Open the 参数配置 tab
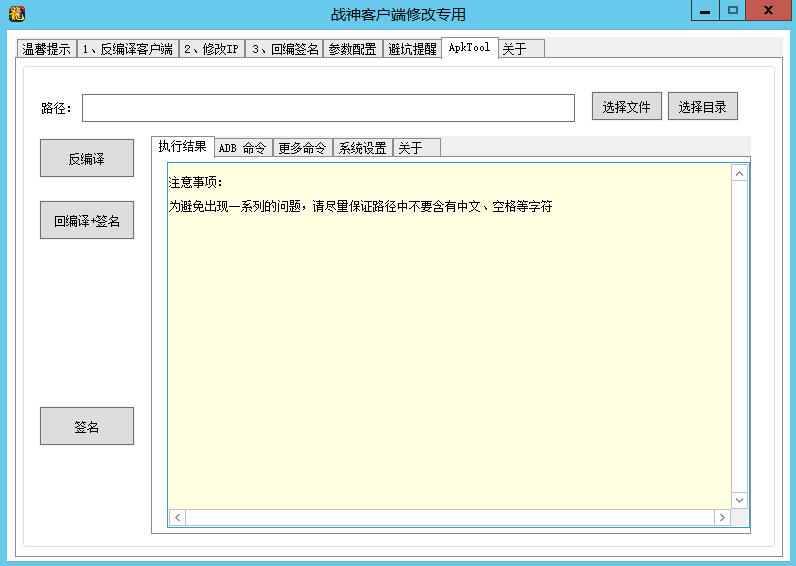 coord(353,49)
